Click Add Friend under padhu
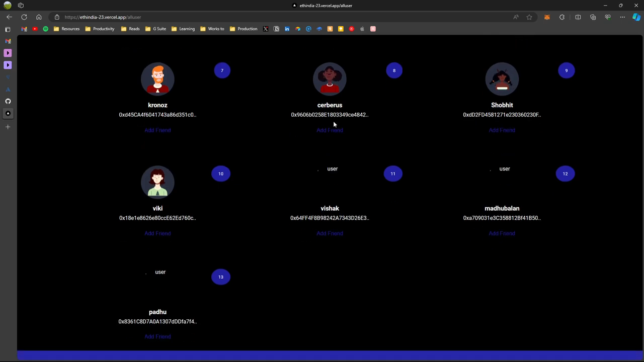Image resolution: width=644 pixels, height=362 pixels. coord(157,336)
